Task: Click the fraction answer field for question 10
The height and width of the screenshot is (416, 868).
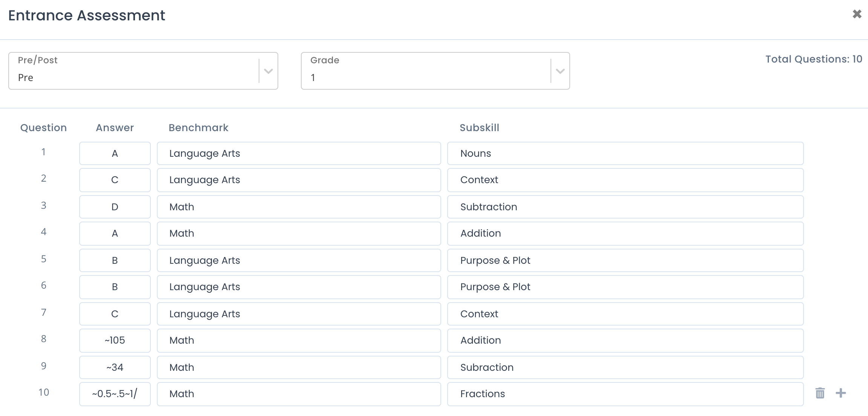Action: coord(115,394)
